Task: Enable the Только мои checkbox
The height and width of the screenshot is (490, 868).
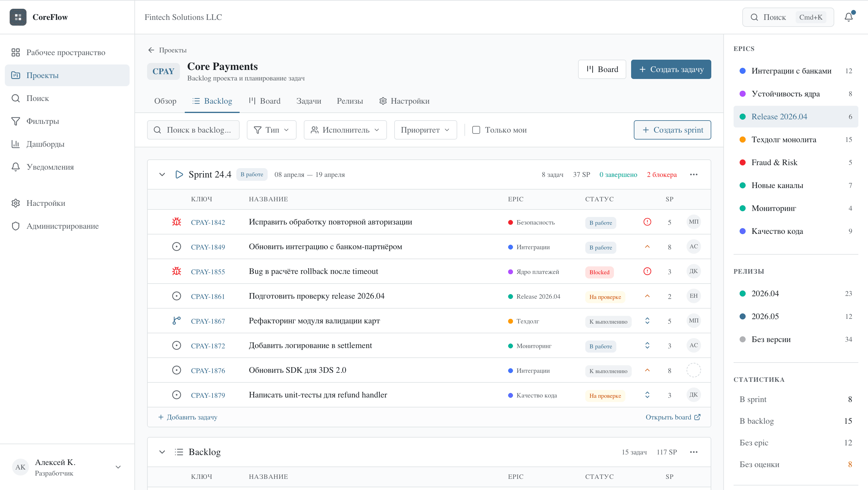Action: tap(476, 130)
